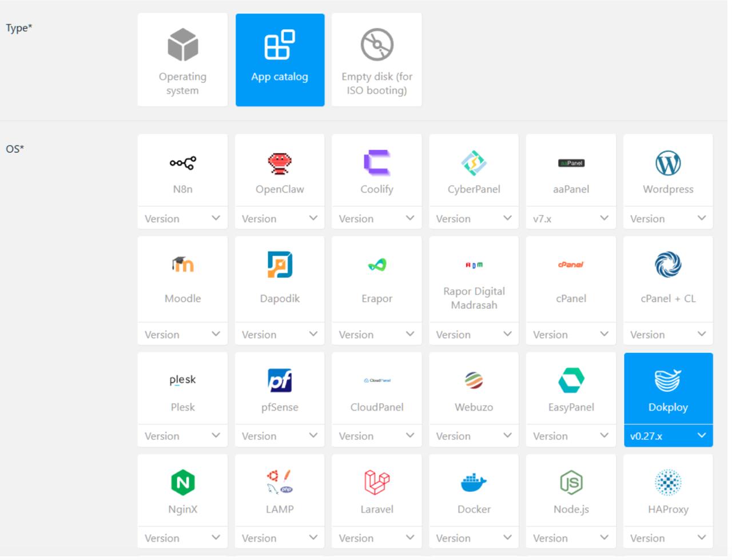Click the CloudPanel name label

[x=377, y=407]
